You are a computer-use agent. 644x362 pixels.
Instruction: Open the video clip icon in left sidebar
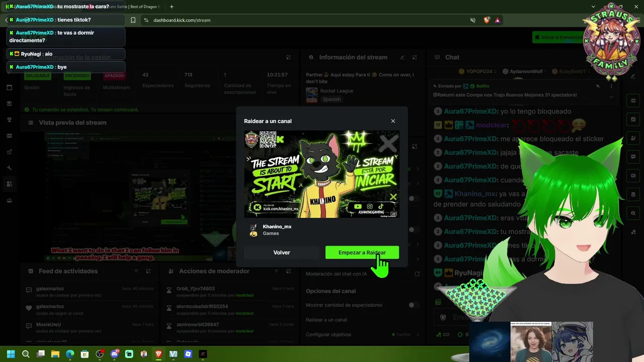pos(9,136)
